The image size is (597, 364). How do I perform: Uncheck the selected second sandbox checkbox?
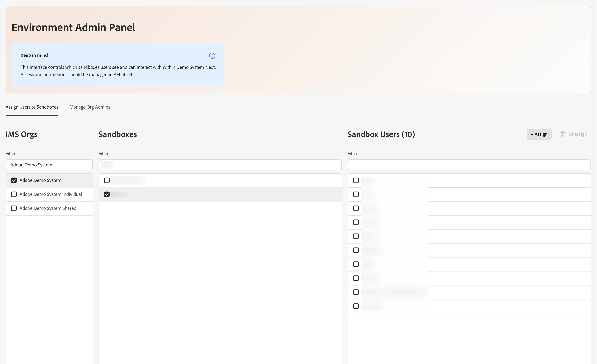(x=107, y=194)
